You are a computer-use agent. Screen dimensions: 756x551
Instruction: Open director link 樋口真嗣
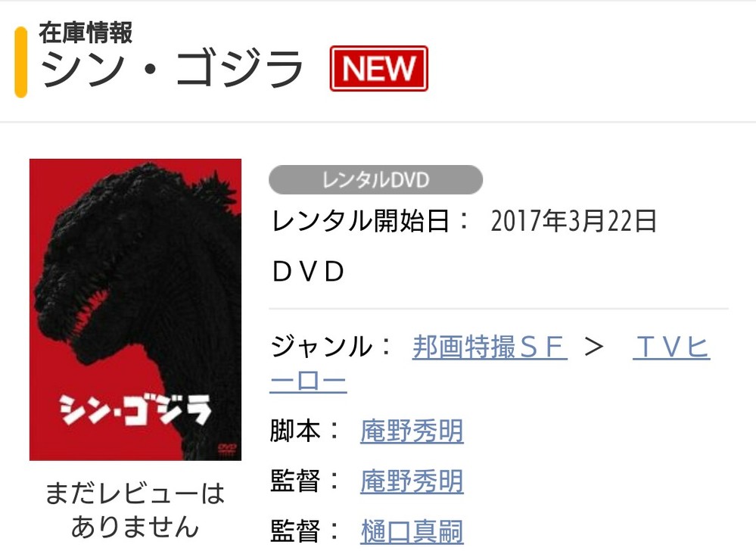412,532
